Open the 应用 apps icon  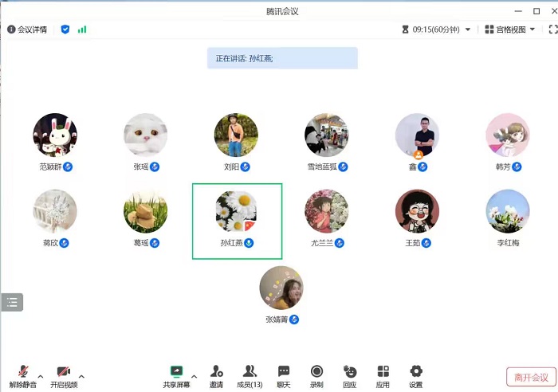pos(383,376)
